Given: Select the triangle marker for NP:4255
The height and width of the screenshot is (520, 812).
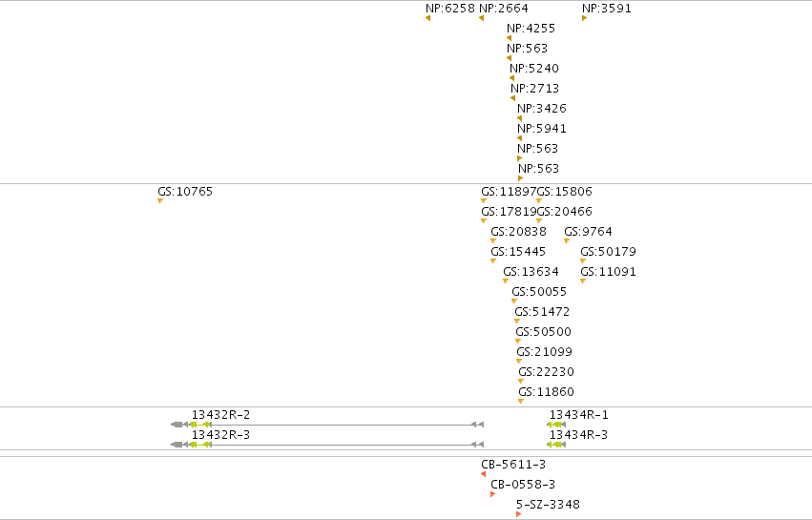Looking at the screenshot, I should tap(510, 38).
